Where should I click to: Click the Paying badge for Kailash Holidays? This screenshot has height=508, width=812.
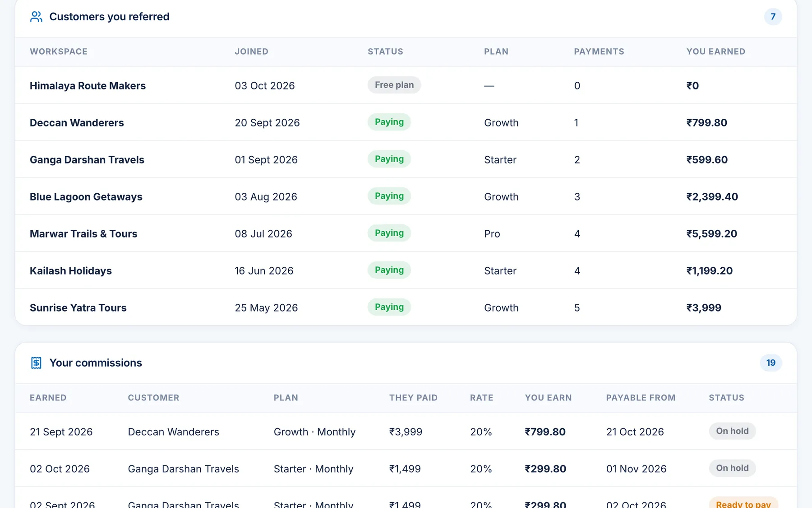(x=389, y=270)
